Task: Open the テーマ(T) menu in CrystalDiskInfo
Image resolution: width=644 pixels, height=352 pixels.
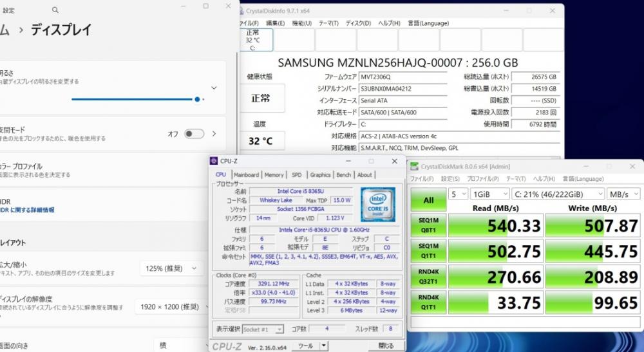Action: pyautogui.click(x=328, y=23)
